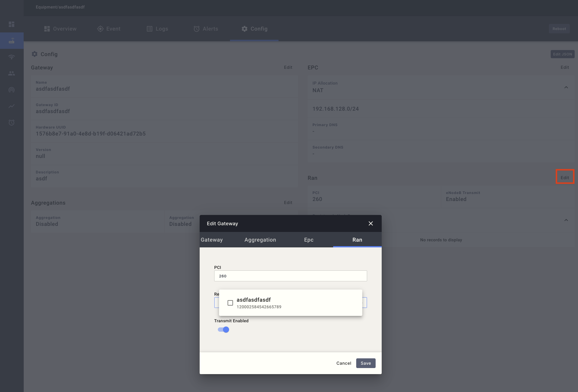
Task: Click into the PCI input field
Action: click(290, 276)
